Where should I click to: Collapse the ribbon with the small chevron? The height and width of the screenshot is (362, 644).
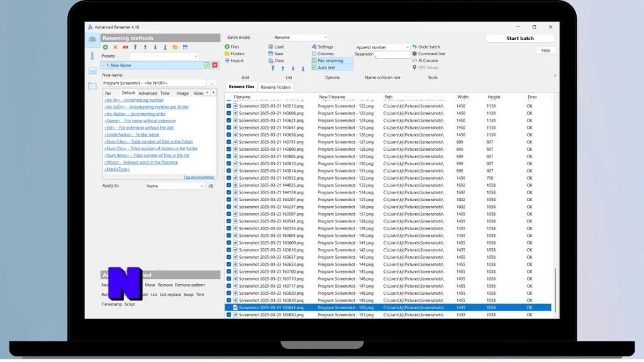tap(555, 75)
